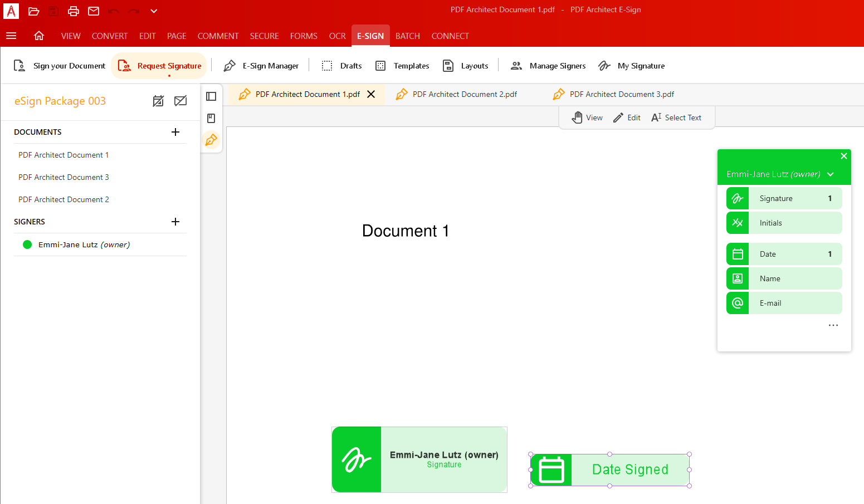Viewport: 864px width, 504px height.
Task: Activate View hand mode
Action: tap(587, 118)
